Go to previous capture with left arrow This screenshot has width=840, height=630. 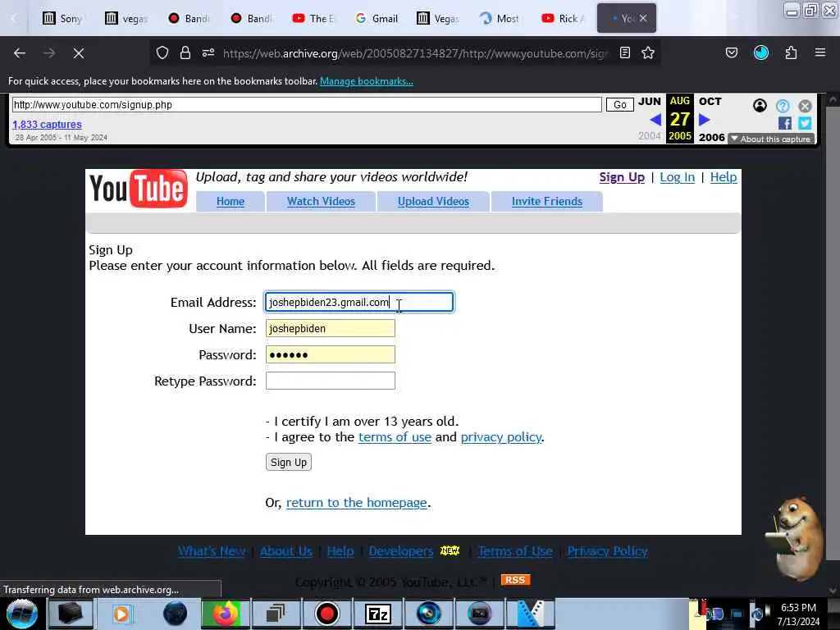[x=655, y=120]
